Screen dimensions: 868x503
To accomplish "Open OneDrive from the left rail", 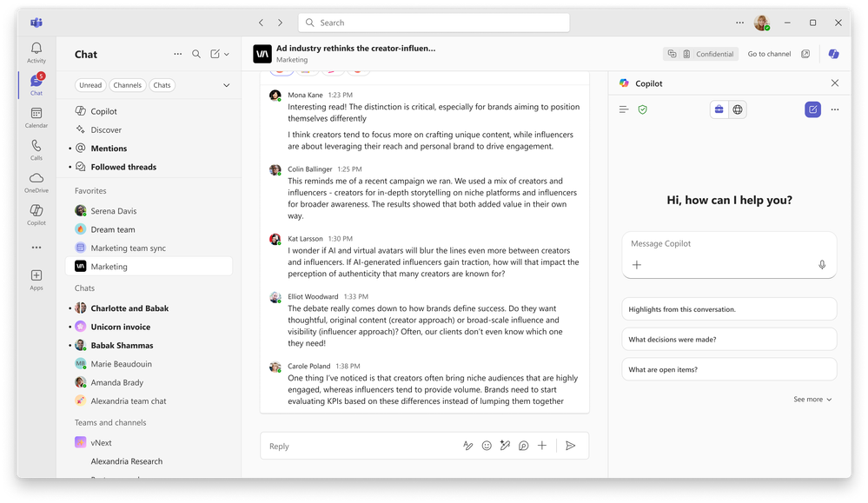I will [36, 182].
